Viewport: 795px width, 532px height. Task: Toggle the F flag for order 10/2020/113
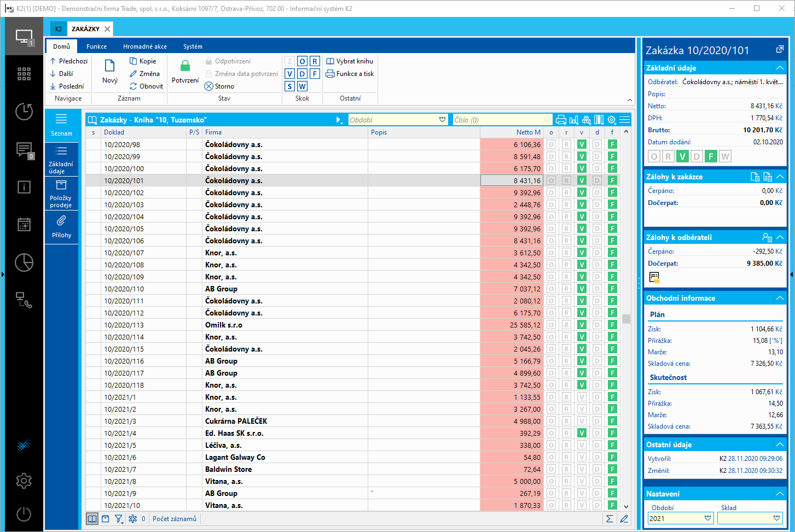[612, 325]
